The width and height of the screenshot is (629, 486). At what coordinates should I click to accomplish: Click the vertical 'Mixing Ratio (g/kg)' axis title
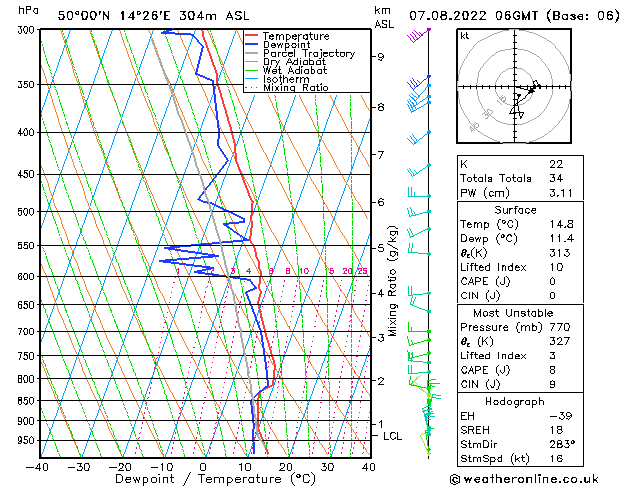click(392, 281)
